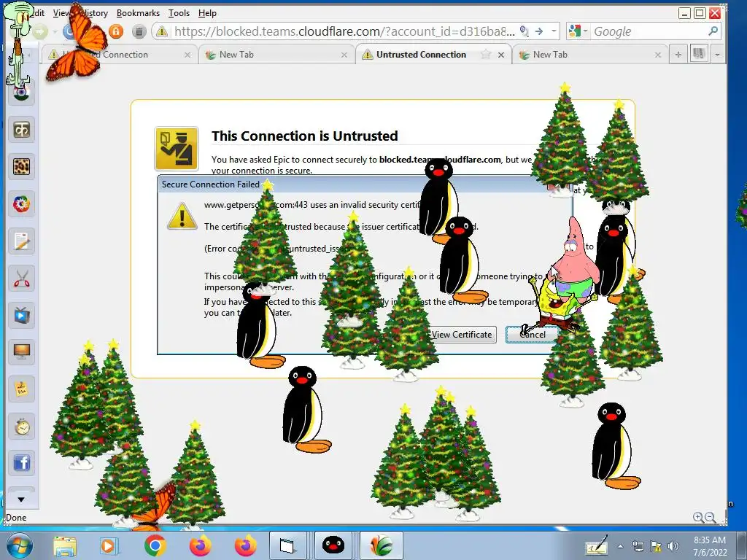Image resolution: width=747 pixels, height=560 pixels.
Task: Open Windows Media Player from taskbar
Action: (108, 546)
